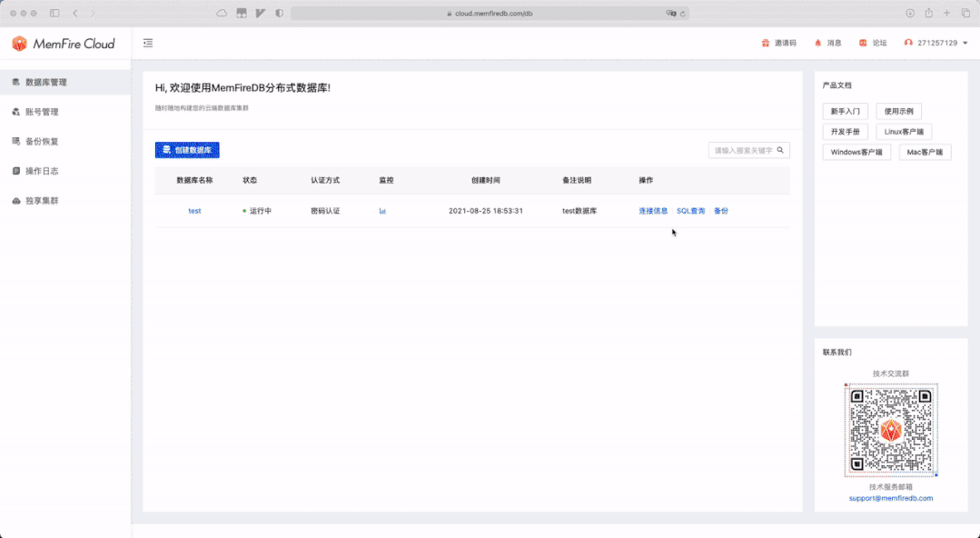Click the browser address bar

point(490,13)
